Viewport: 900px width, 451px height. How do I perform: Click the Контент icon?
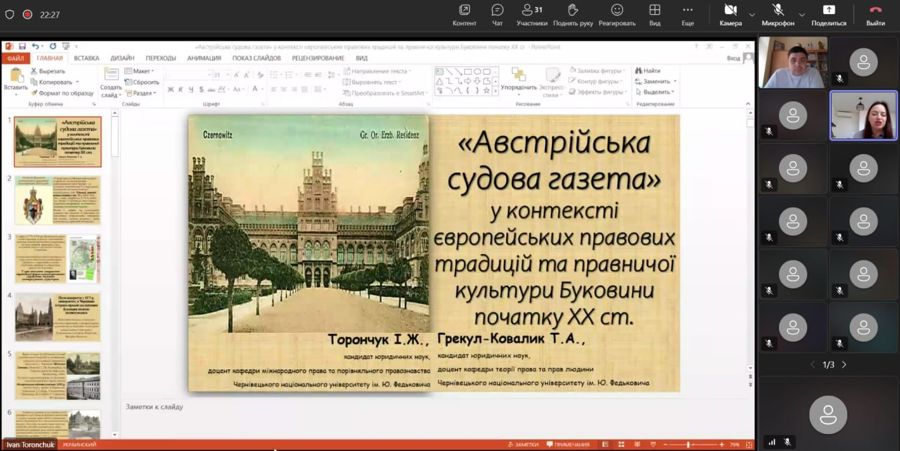coord(464,15)
